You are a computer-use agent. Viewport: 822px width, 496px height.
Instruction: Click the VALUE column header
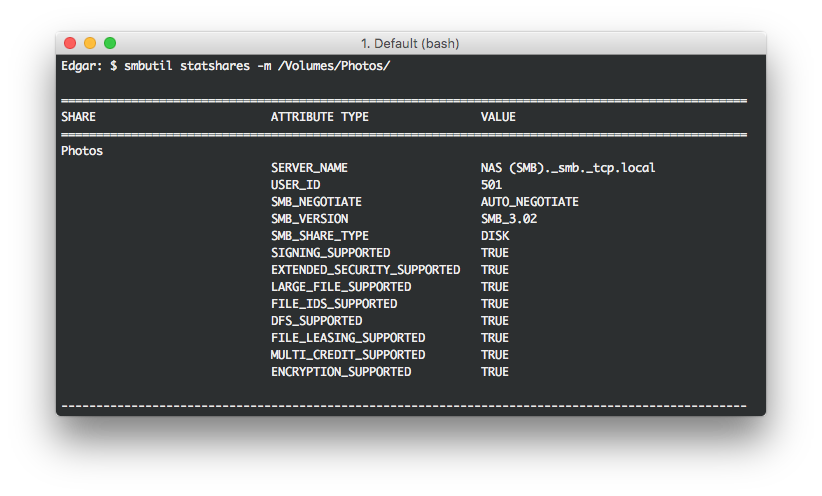pyautogui.click(x=498, y=117)
